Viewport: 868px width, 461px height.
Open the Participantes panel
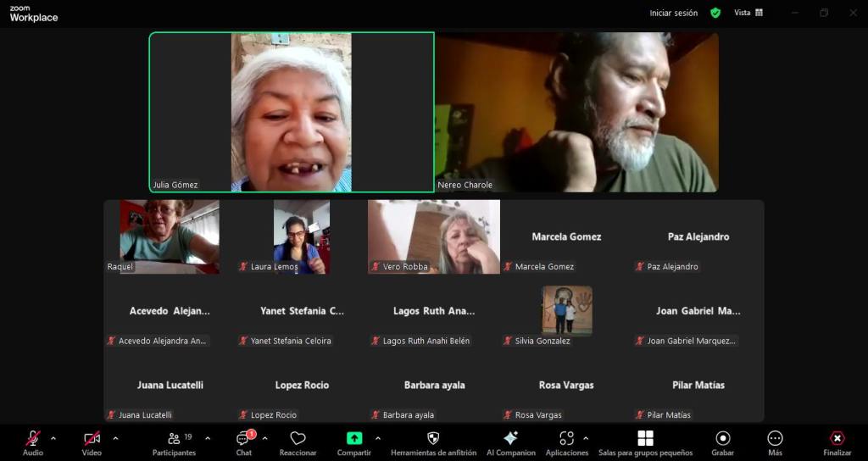(x=174, y=442)
